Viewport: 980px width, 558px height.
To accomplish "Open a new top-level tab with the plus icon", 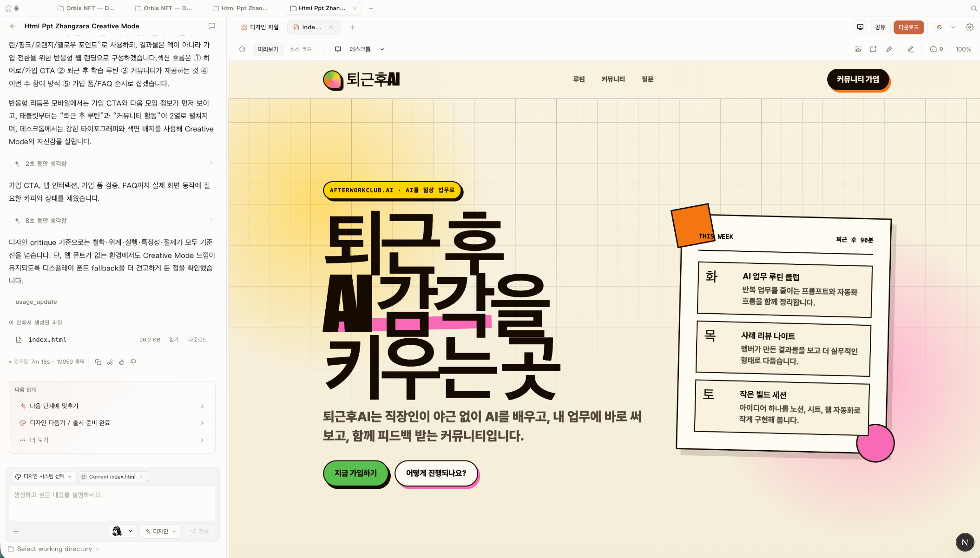I will (x=371, y=8).
